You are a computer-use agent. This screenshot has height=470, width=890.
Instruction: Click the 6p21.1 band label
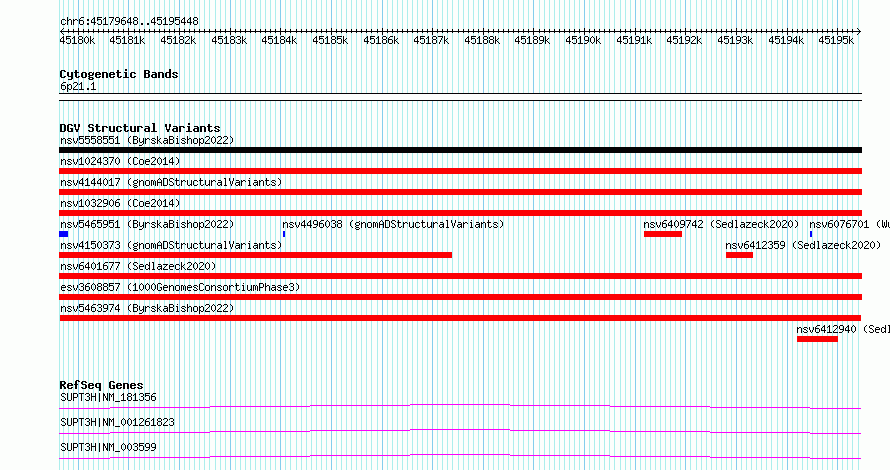click(78, 86)
